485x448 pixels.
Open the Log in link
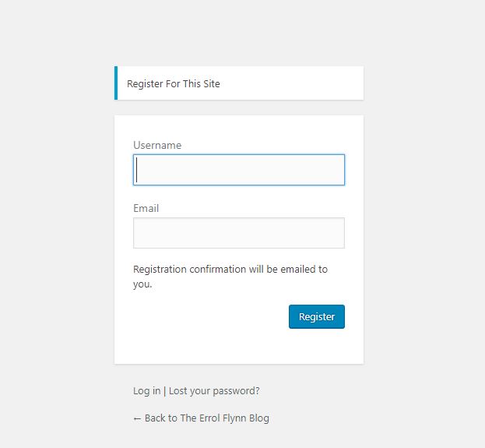[146, 390]
